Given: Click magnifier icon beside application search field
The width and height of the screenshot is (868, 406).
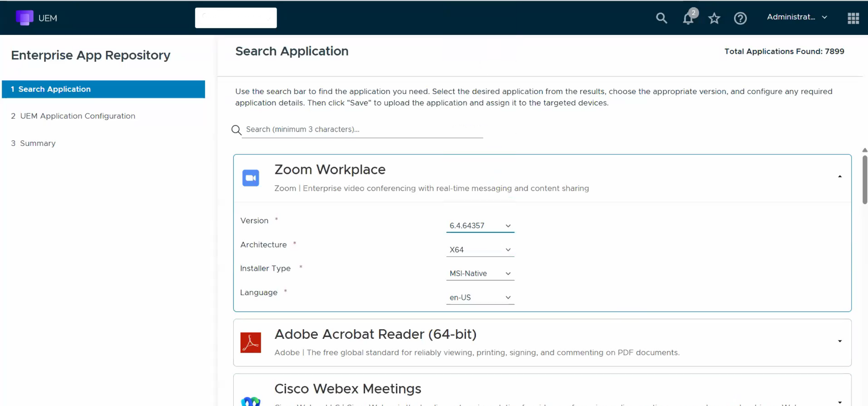Looking at the screenshot, I should (x=236, y=130).
